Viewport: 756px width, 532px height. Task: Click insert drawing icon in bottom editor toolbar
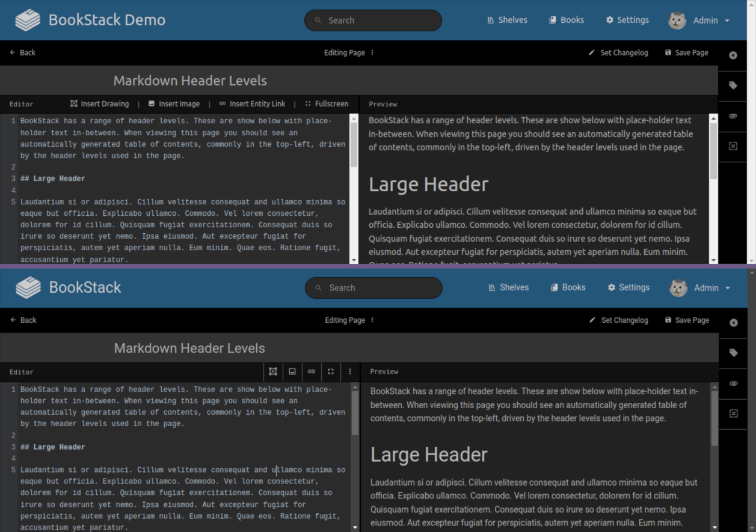273,371
